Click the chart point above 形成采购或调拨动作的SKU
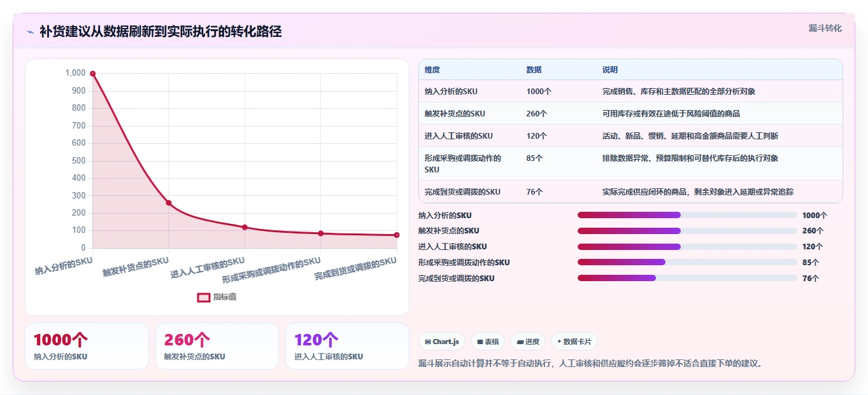 pyautogui.click(x=321, y=233)
